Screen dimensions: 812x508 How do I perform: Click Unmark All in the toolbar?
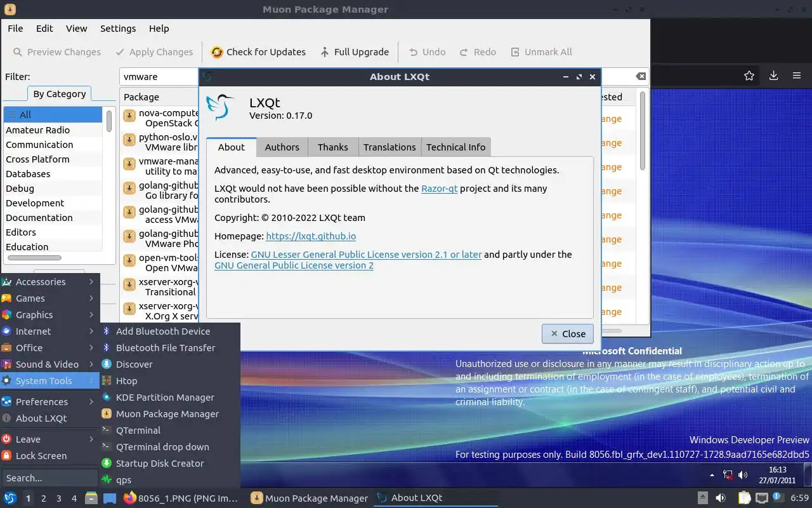[540, 52]
